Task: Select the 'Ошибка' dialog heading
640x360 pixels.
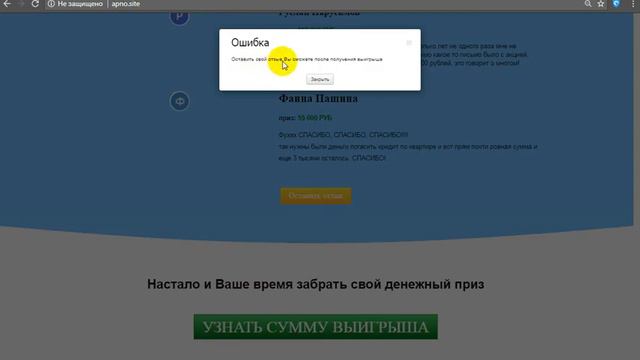Action: (x=250, y=42)
